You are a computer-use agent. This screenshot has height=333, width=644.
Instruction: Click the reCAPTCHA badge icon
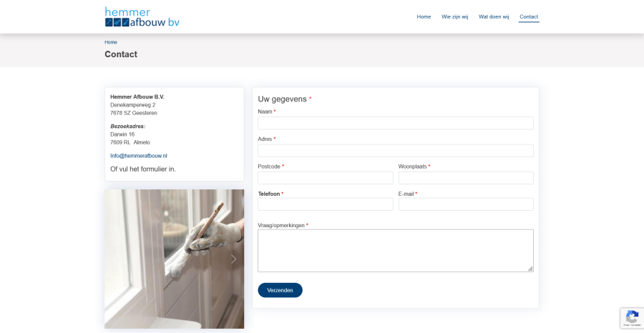point(631,317)
